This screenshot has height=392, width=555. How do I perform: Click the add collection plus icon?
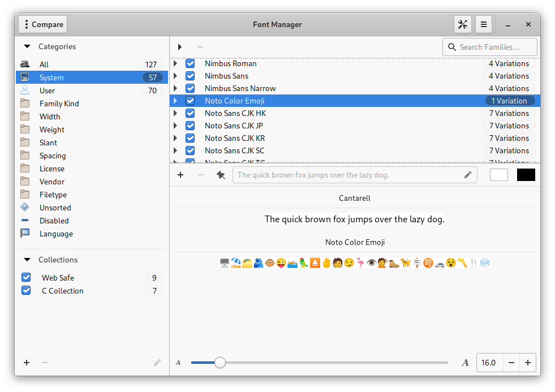pyautogui.click(x=27, y=363)
